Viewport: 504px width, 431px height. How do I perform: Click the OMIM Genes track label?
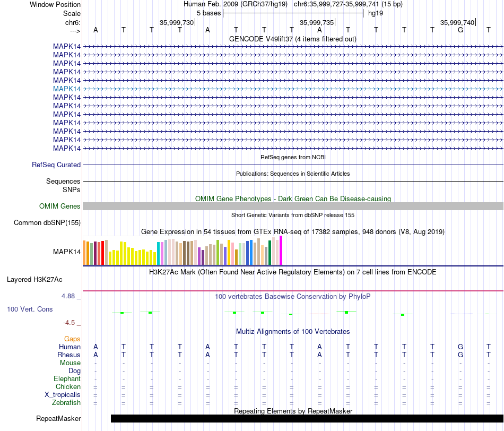click(x=60, y=206)
